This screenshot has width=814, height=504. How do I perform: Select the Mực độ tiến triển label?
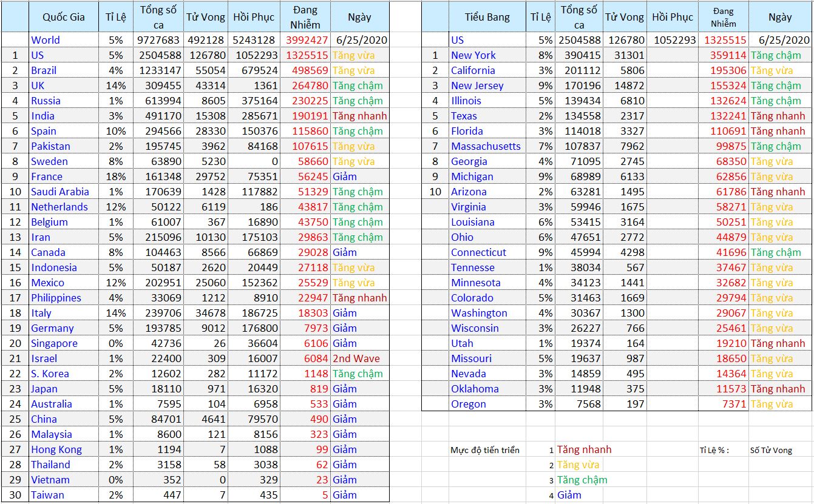485,450
